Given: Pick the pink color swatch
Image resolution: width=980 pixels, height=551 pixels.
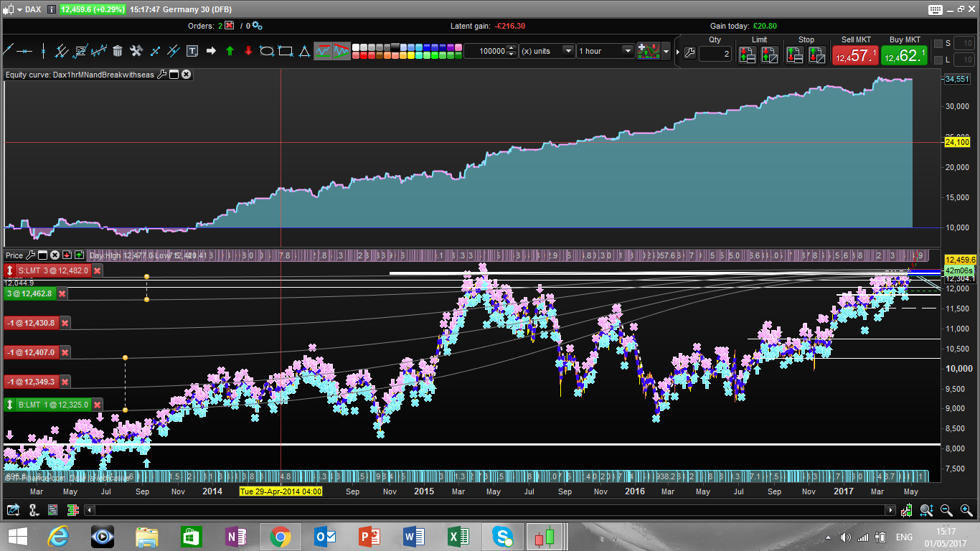Looking at the screenshot, I should (457, 47).
